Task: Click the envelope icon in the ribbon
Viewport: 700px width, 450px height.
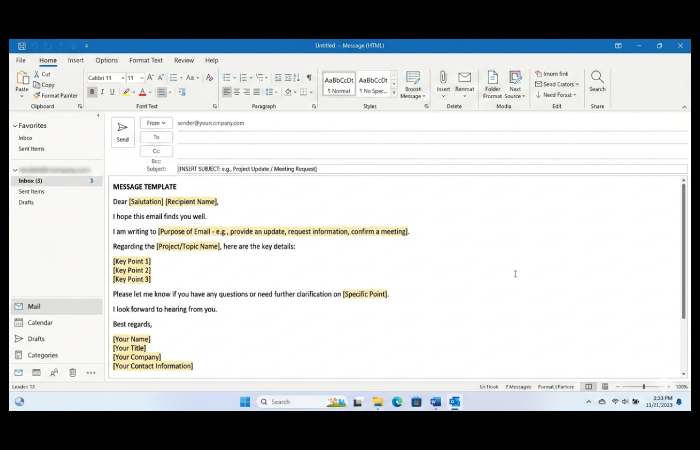Action: [x=464, y=78]
